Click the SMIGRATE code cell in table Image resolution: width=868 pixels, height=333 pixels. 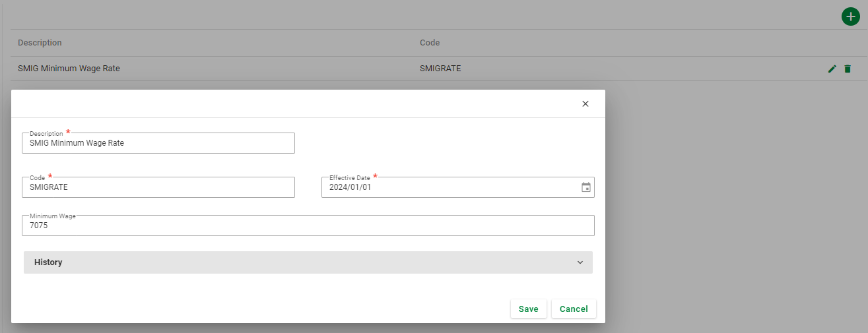[440, 68]
